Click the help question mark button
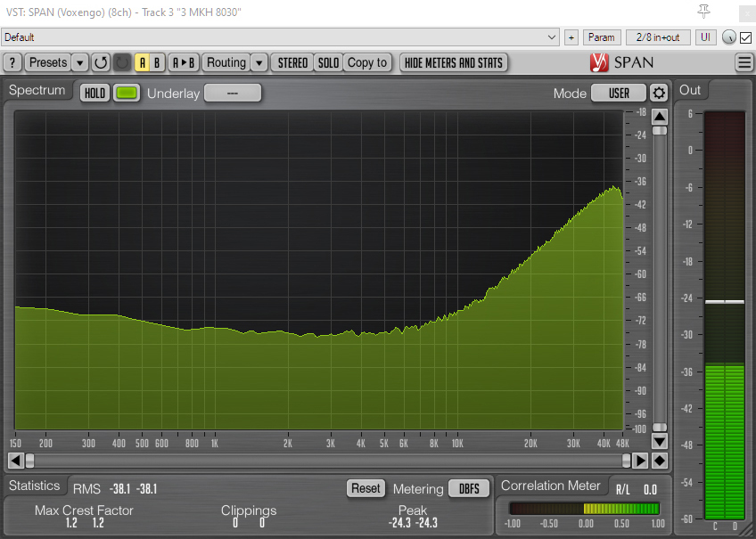This screenshot has height=539, width=756. click(x=12, y=62)
